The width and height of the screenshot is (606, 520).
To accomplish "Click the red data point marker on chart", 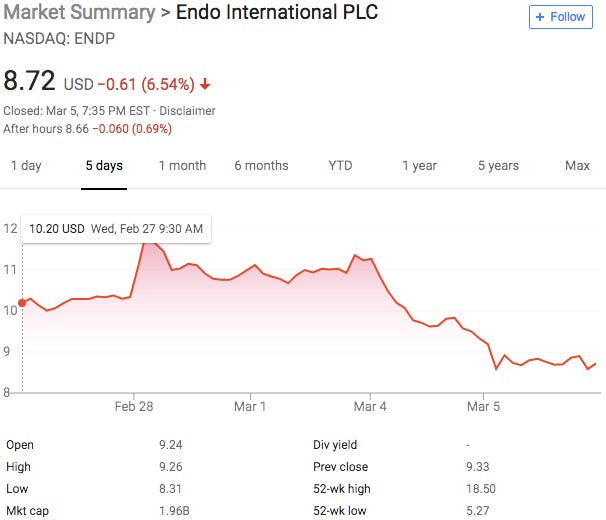I will coord(22,301).
